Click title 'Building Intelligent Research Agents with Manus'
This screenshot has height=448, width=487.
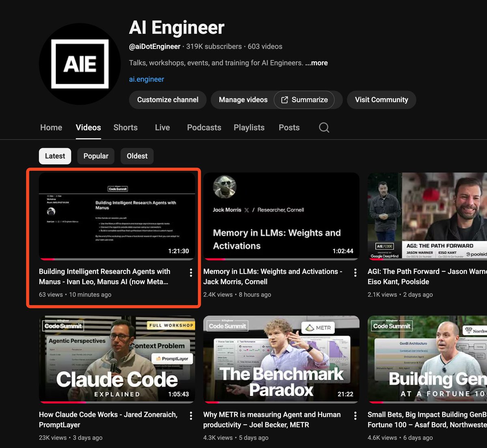click(105, 277)
